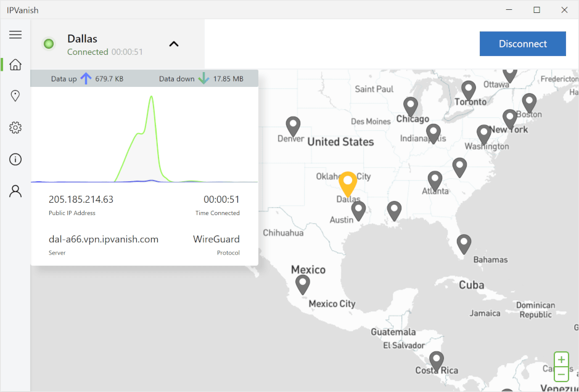The width and height of the screenshot is (579, 392).
Task: Select the New York map pin
Action: [x=510, y=119]
